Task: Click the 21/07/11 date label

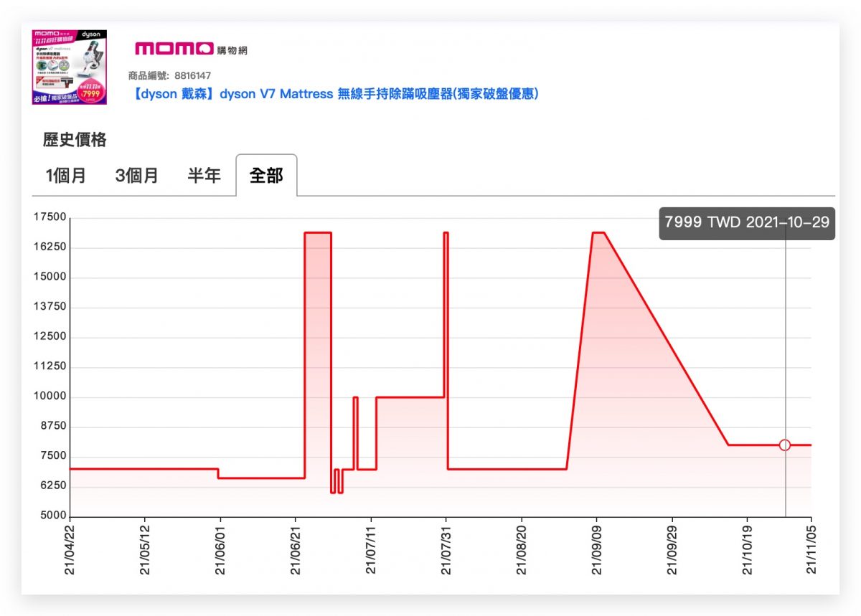Action: (x=371, y=549)
